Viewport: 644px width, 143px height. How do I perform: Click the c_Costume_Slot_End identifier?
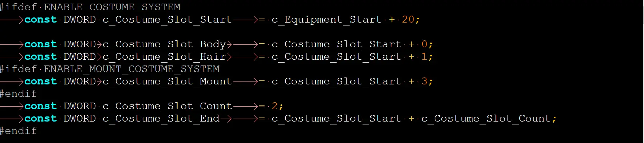[x=161, y=119]
